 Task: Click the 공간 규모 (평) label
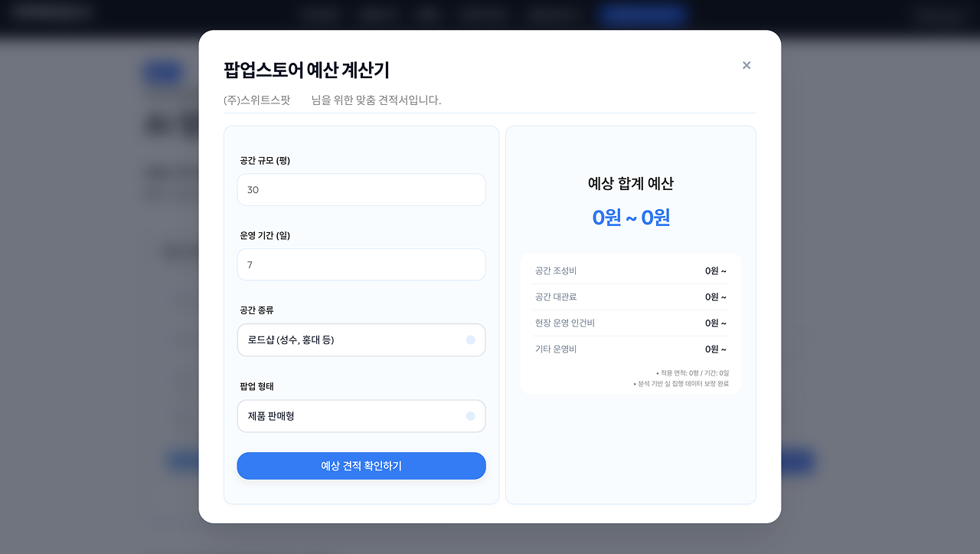click(x=265, y=161)
